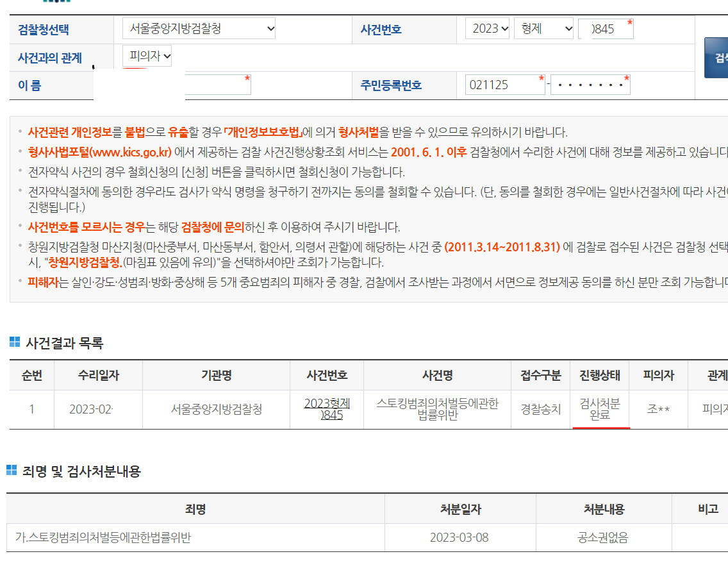Open the 2023형제 case number link
The width and height of the screenshot is (728, 561).
327,409
